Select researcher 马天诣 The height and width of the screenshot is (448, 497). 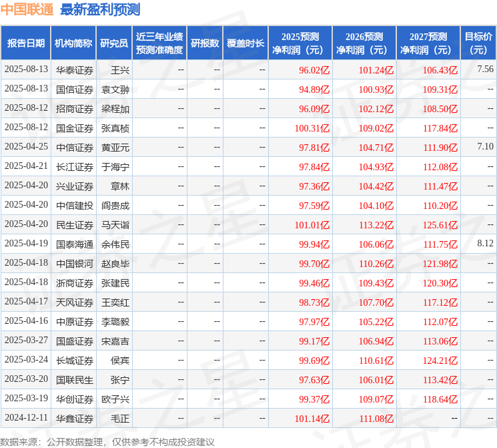tap(115, 225)
